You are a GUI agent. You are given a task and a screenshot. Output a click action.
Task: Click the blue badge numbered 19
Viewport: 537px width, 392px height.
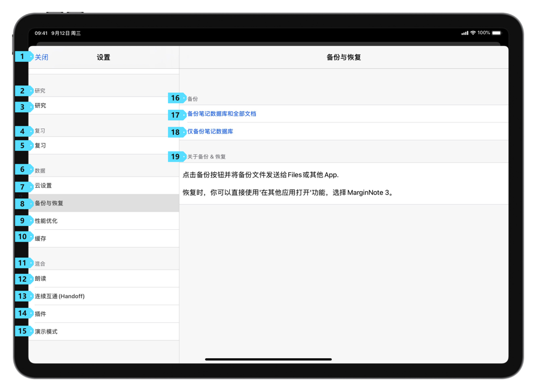tap(176, 157)
